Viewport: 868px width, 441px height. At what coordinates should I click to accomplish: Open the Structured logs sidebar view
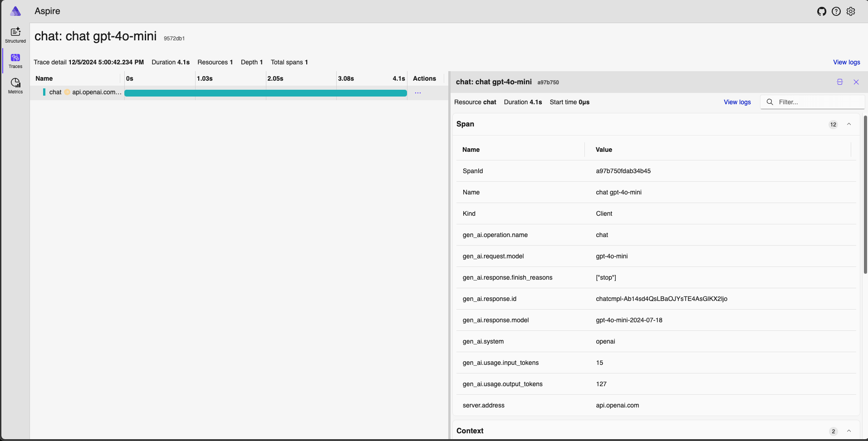(x=15, y=34)
